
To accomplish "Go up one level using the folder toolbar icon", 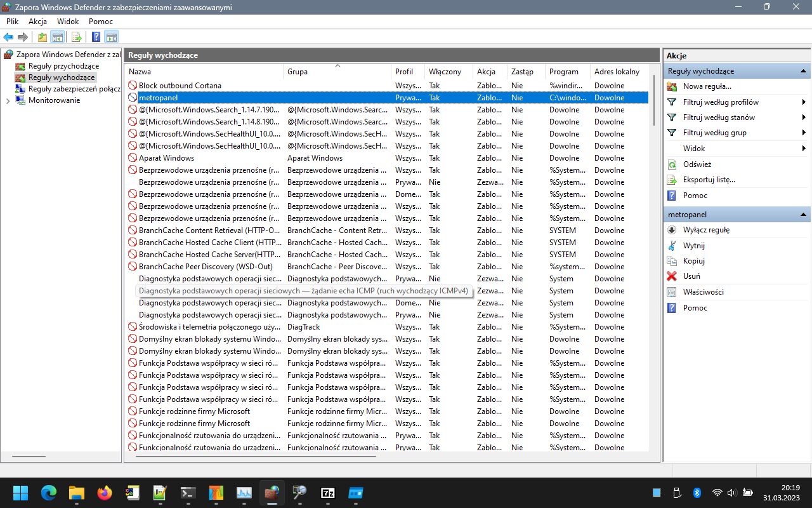I will click(x=43, y=37).
